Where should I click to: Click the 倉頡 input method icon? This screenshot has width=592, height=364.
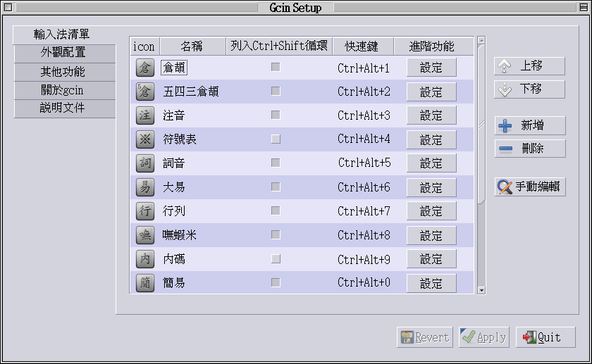point(144,67)
